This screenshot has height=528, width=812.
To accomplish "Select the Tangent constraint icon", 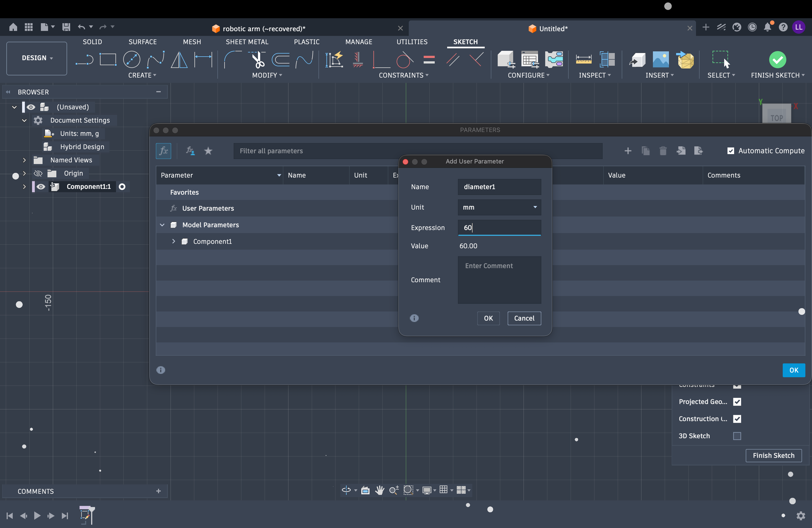I will (404, 60).
